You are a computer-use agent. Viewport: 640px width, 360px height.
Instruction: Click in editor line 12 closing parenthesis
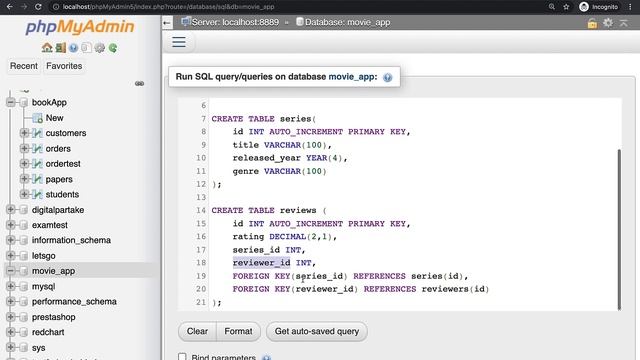pyautogui.click(x=214, y=184)
